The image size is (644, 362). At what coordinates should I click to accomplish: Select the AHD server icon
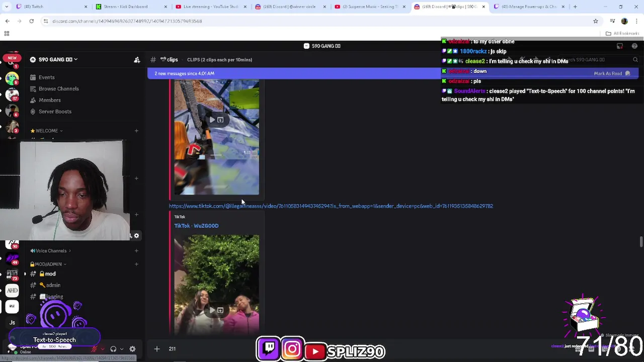pyautogui.click(x=12, y=290)
